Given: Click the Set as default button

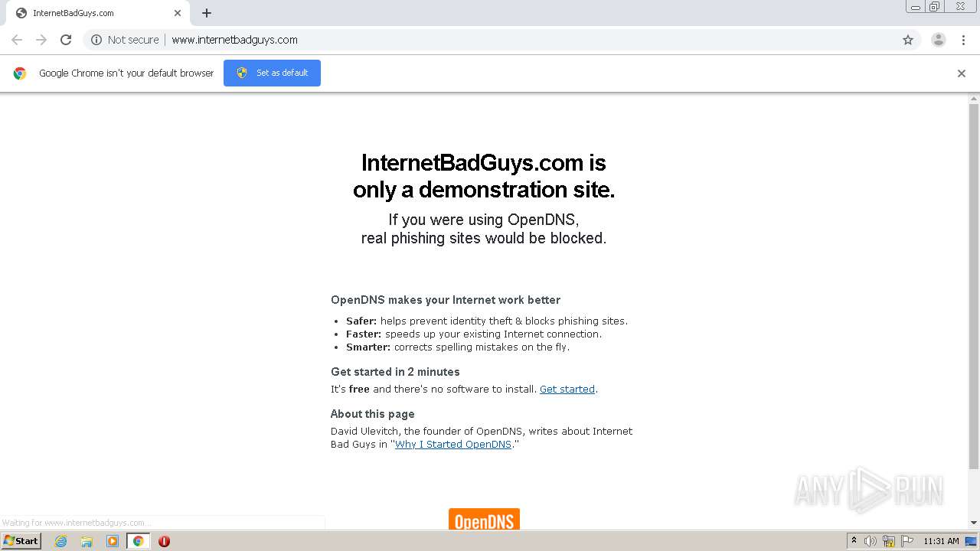Looking at the screenshot, I should pyautogui.click(x=272, y=73).
